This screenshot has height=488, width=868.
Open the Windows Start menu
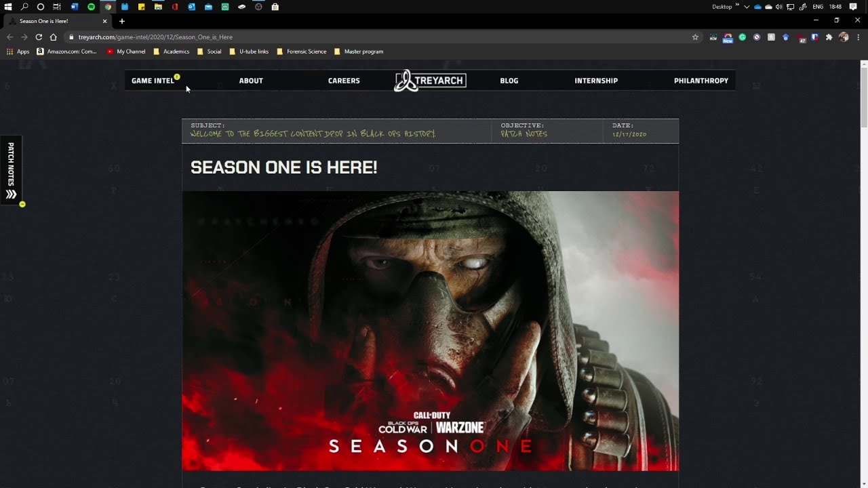pos(8,7)
